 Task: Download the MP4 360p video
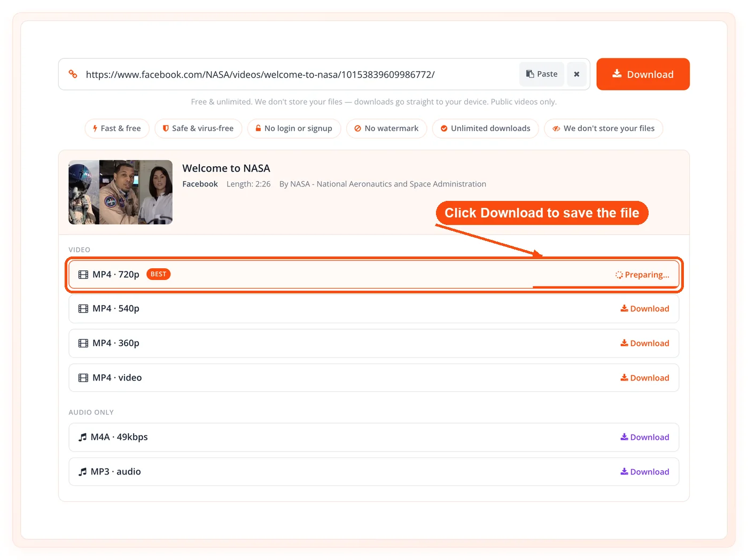pyautogui.click(x=644, y=343)
